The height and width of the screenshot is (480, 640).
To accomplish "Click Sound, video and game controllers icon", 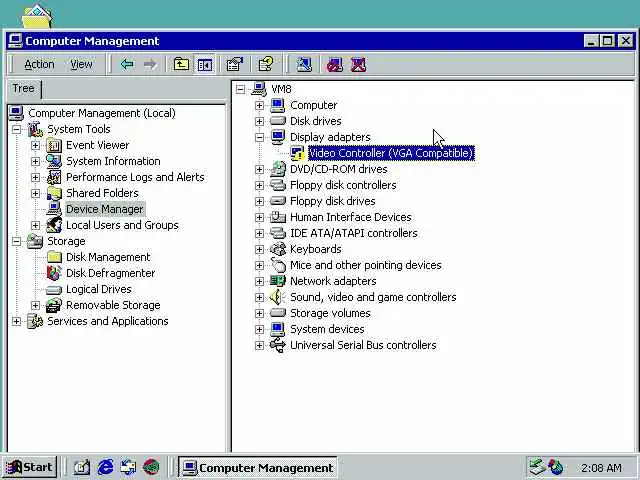I will pos(278,297).
